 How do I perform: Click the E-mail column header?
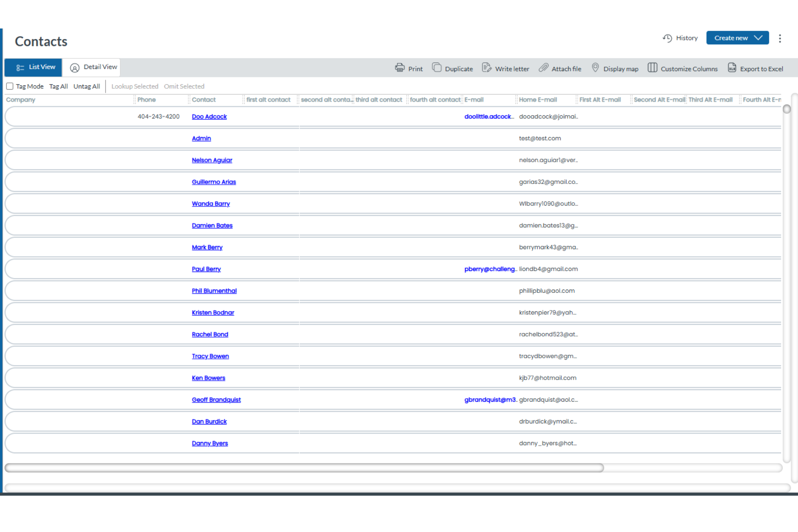coord(474,100)
